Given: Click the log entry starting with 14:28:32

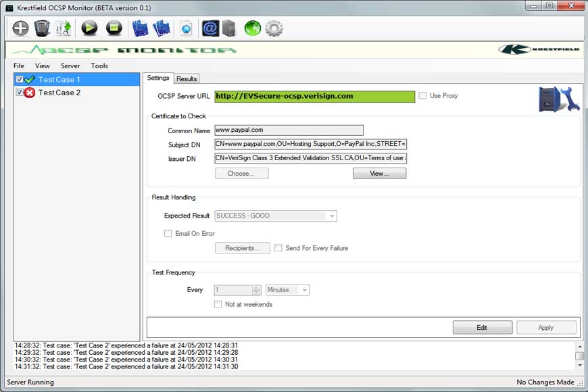Looking at the screenshot, I should coord(126,345).
